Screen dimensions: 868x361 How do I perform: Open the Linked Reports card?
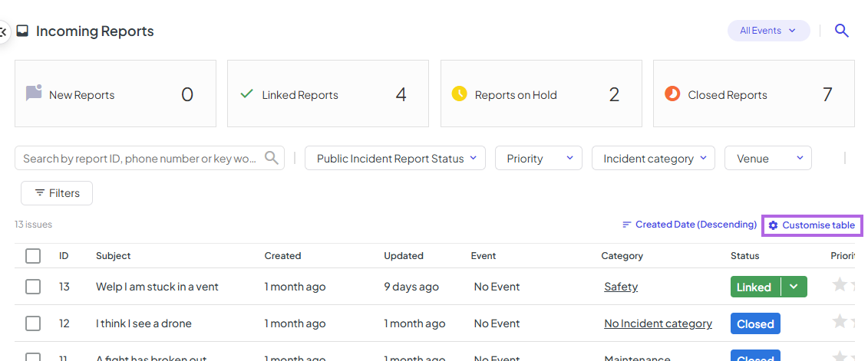(x=328, y=94)
